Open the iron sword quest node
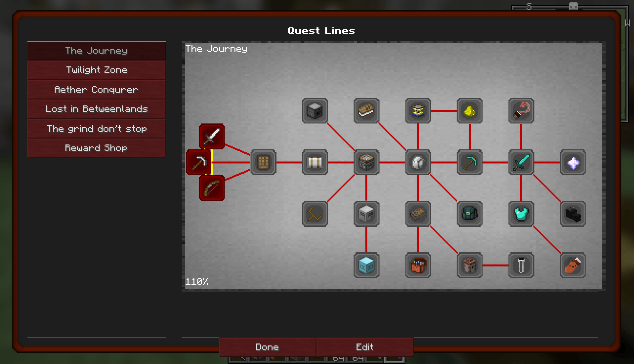 click(x=211, y=136)
